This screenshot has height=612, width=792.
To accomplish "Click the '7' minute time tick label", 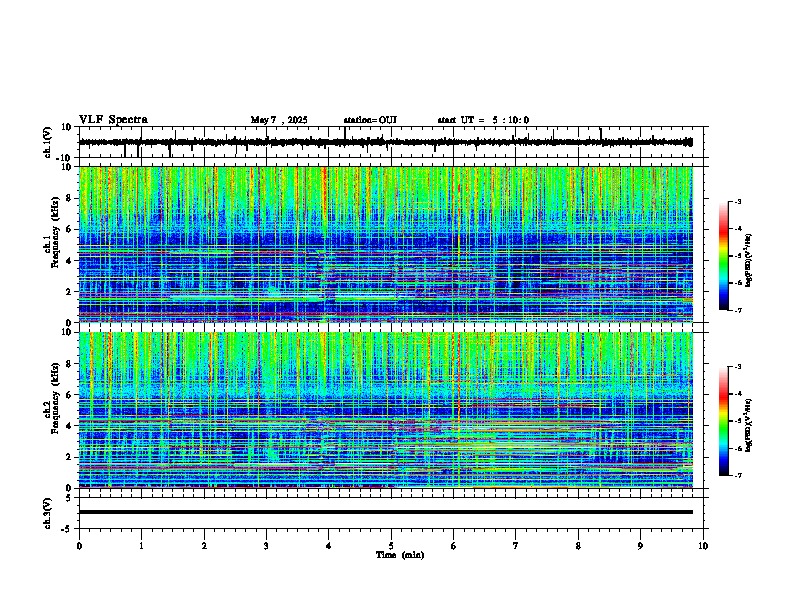I will (516, 546).
